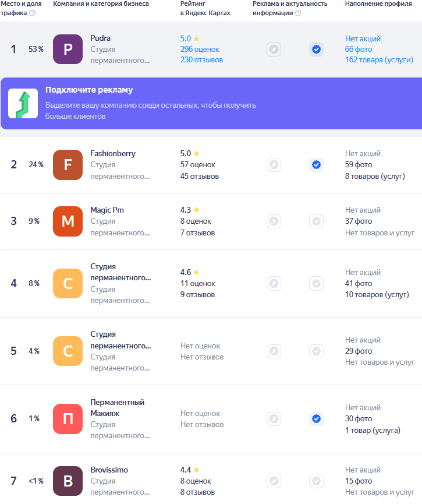Click the Pudra company name

pos(100,38)
